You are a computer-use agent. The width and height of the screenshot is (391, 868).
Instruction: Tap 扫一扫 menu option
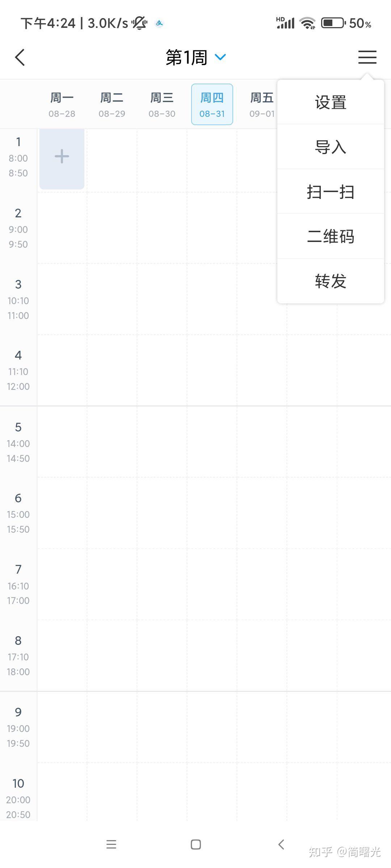(331, 192)
